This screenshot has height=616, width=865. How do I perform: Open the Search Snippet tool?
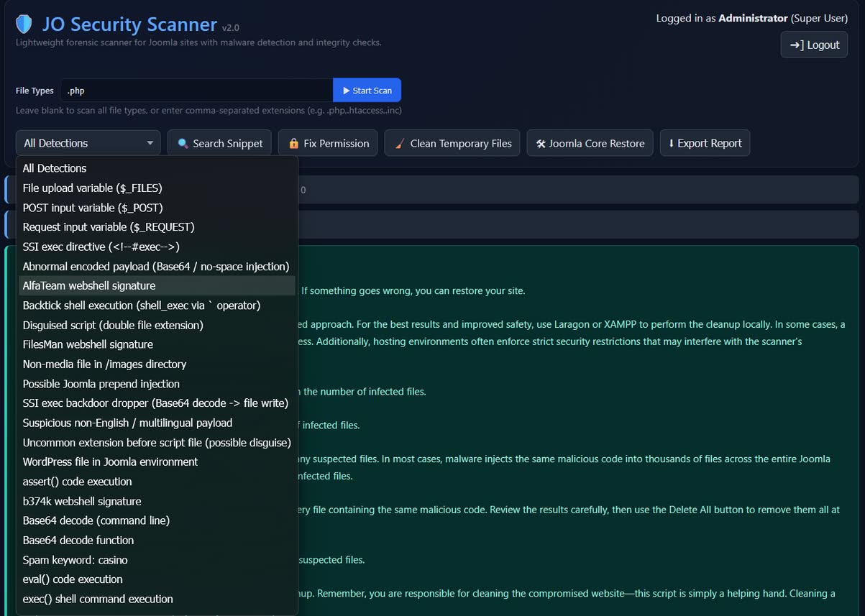[x=219, y=143]
